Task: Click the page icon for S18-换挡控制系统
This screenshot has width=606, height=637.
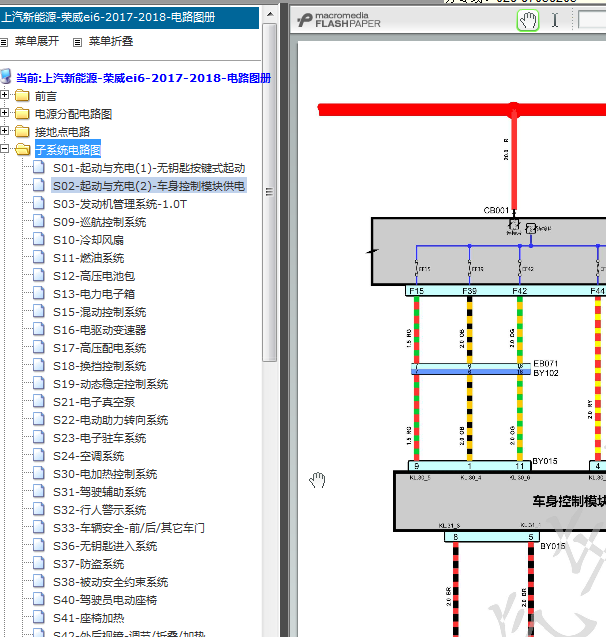Action: 39,365
